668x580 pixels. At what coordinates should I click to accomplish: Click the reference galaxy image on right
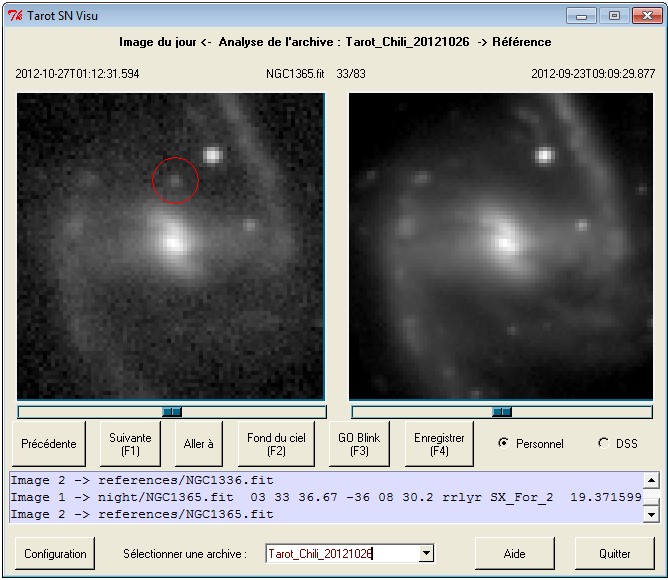point(500,246)
